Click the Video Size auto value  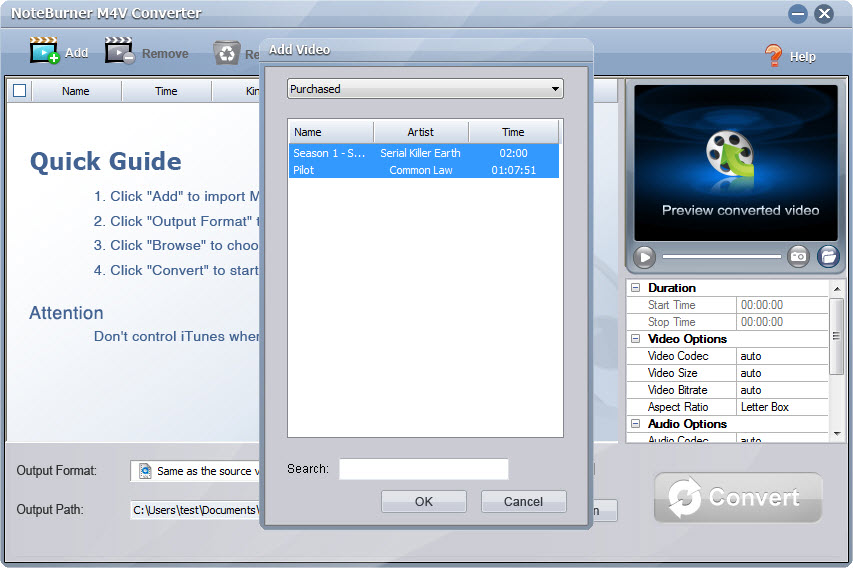tap(781, 373)
